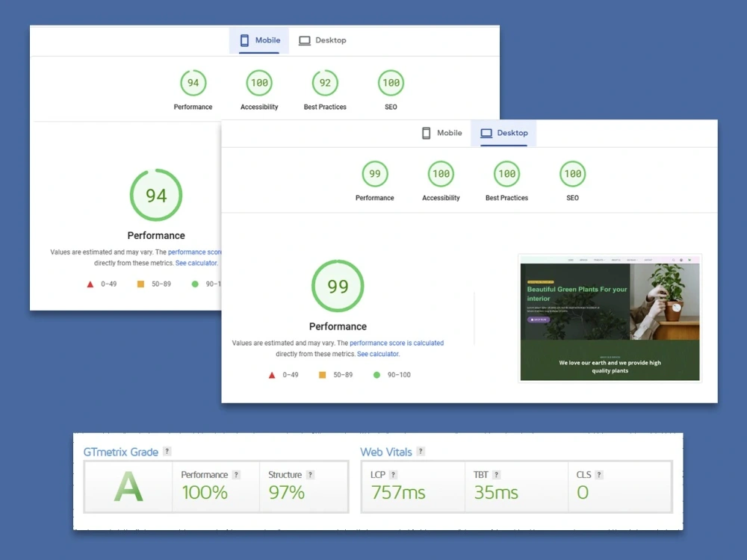Viewport: 747px width, 560px height.
Task: Click the plant website screenshot thumbnail
Action: pyautogui.click(x=610, y=318)
